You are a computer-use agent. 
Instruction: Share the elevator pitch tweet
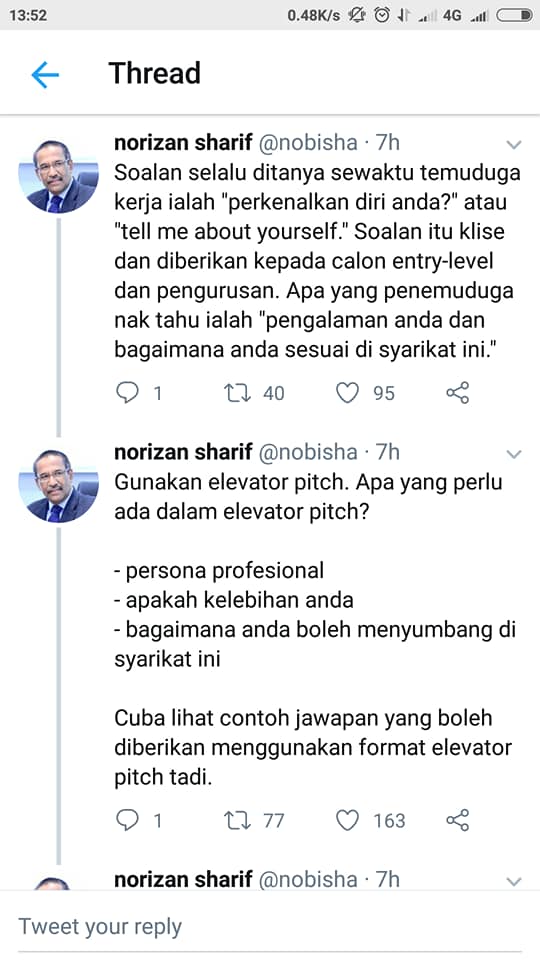point(457,820)
